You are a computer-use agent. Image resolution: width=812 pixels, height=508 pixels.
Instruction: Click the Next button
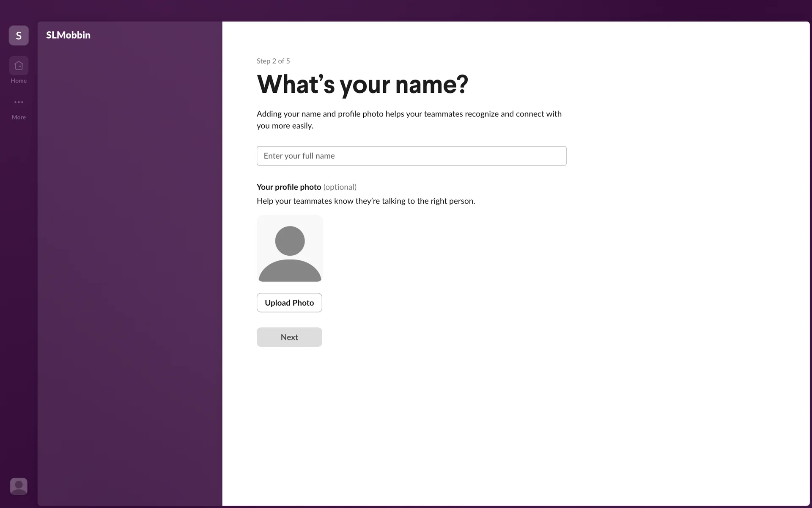(x=289, y=337)
